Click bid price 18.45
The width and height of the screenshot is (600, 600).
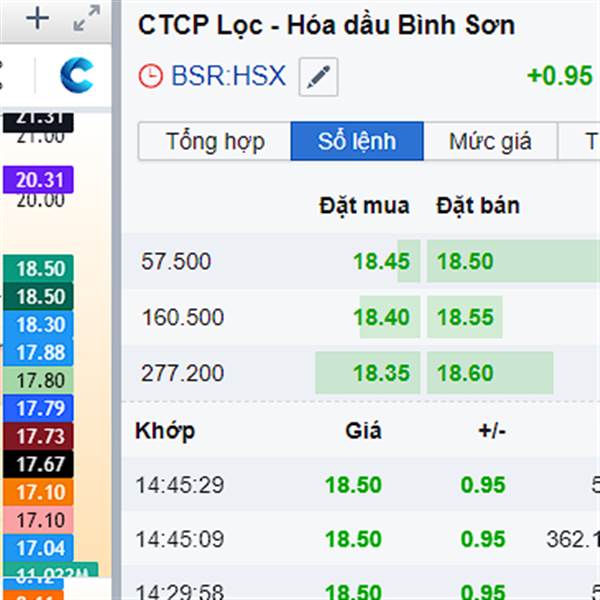point(382,262)
